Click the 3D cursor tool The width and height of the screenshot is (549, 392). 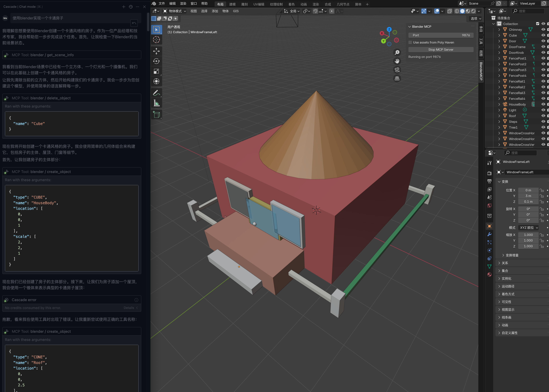(156, 40)
